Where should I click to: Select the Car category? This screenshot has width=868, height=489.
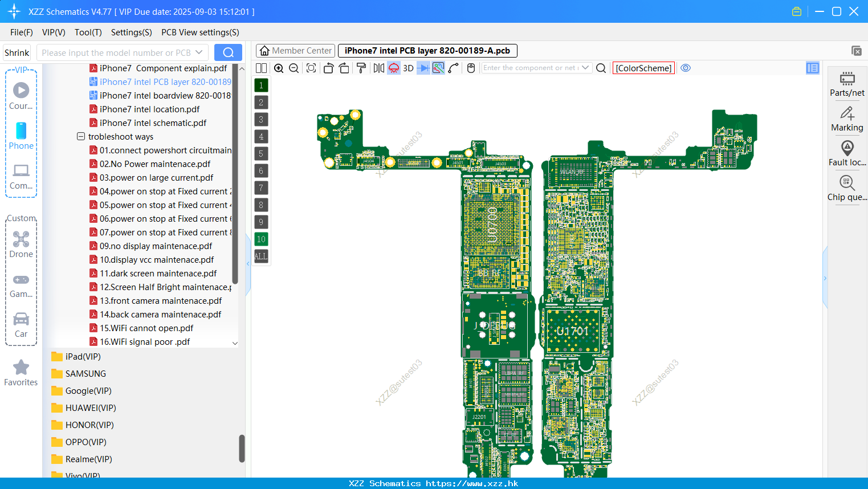coord(21,325)
